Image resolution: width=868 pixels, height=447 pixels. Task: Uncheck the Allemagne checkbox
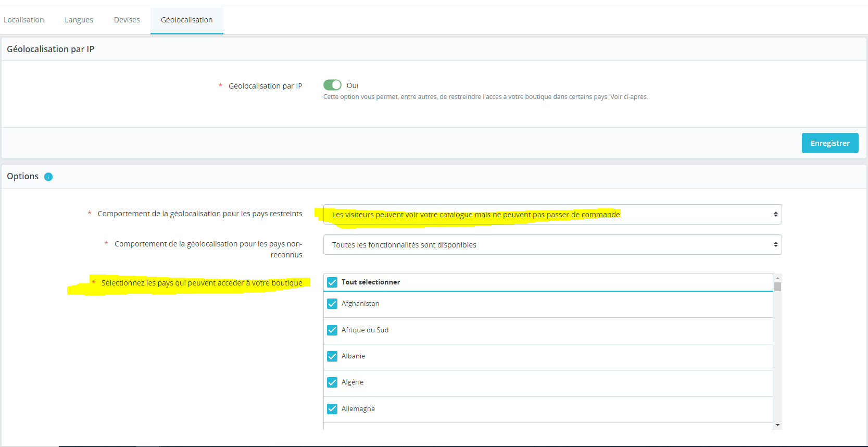(x=332, y=409)
